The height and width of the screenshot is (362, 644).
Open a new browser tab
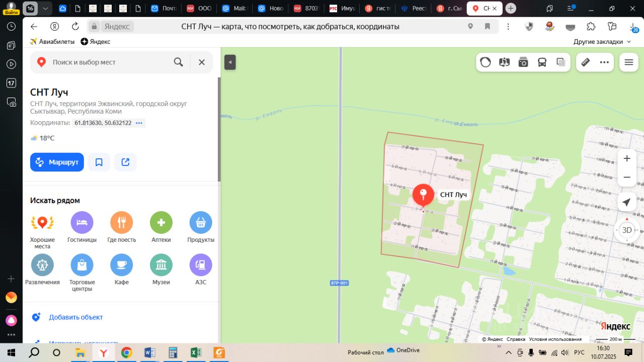coord(511,9)
